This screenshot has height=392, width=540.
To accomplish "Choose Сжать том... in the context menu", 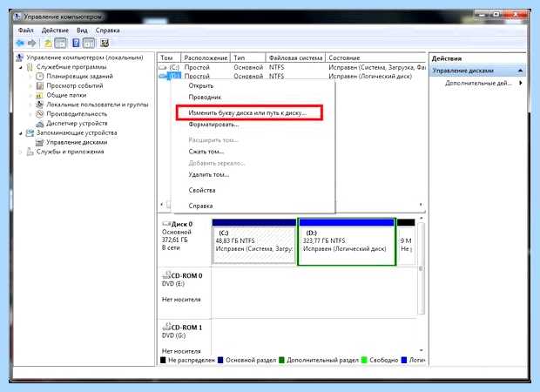I will click(206, 152).
